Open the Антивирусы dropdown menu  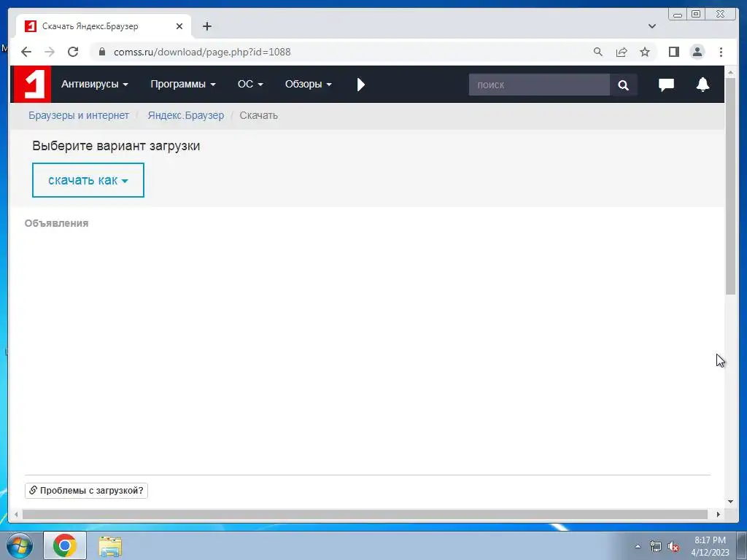(x=94, y=85)
